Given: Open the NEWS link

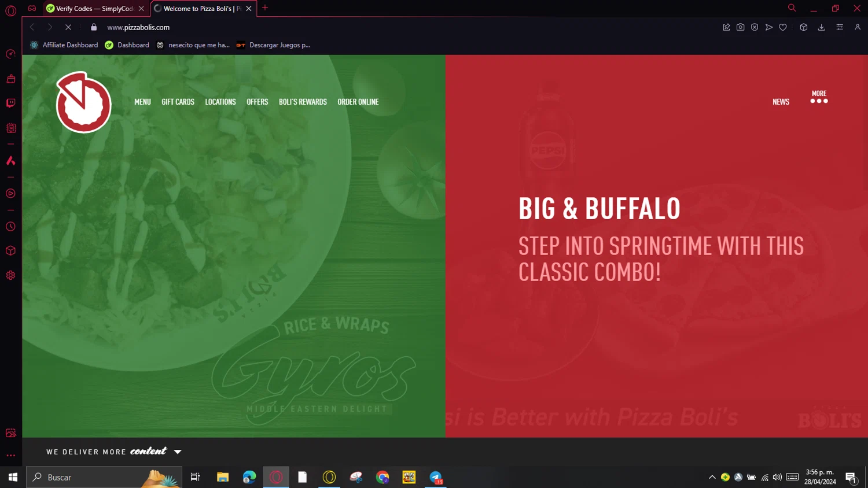Looking at the screenshot, I should [x=781, y=102].
